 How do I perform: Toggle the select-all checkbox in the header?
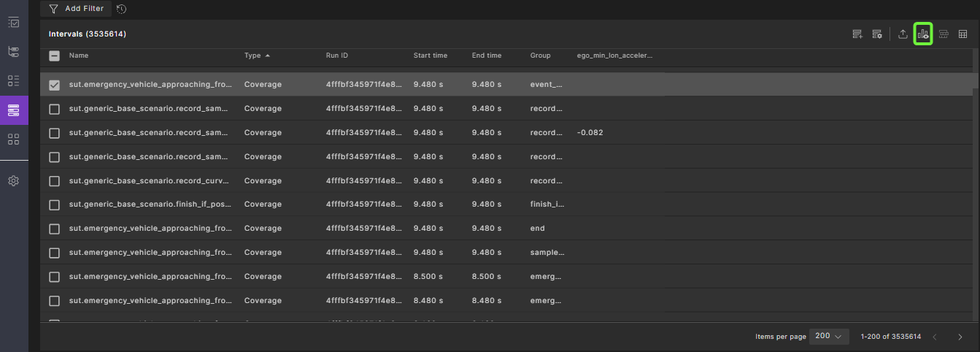pos(54,56)
